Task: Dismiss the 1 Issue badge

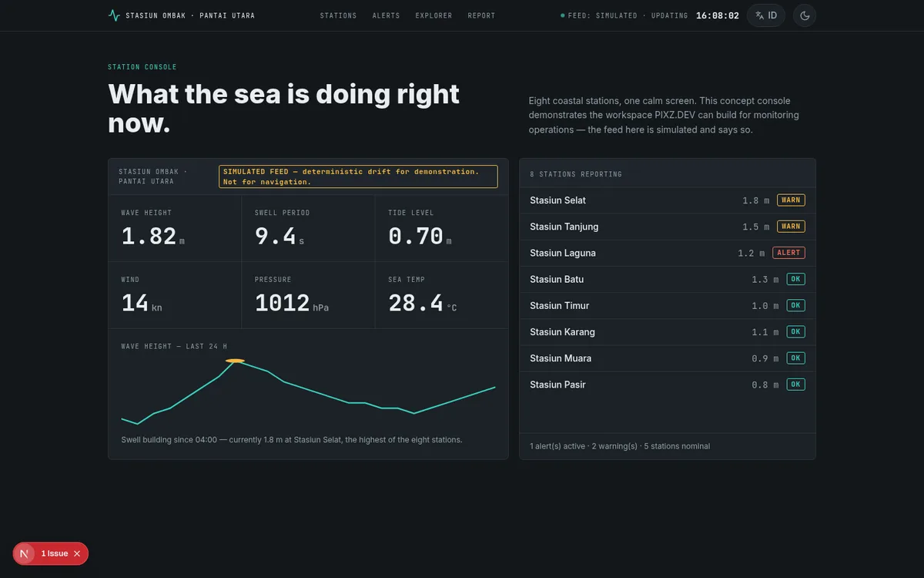Action: [77, 553]
